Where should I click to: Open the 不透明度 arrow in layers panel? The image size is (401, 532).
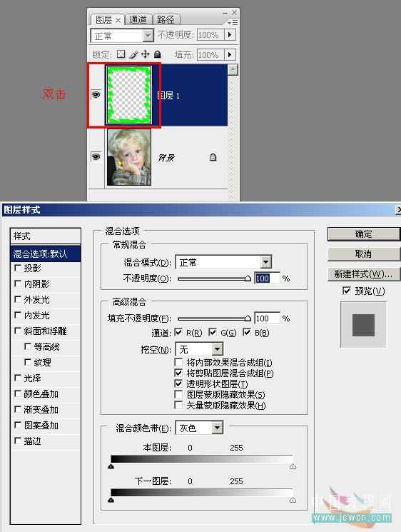[230, 34]
